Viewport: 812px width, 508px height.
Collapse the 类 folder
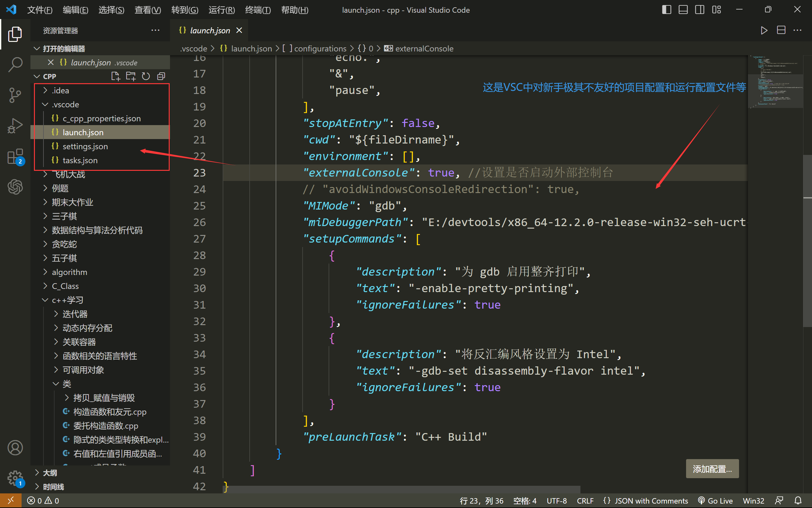[x=100, y=384]
